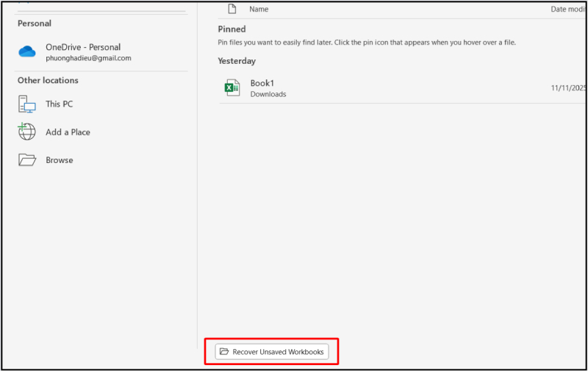The width and height of the screenshot is (588, 371).
Task: Click the Downloads path under Book1
Action: tap(268, 94)
